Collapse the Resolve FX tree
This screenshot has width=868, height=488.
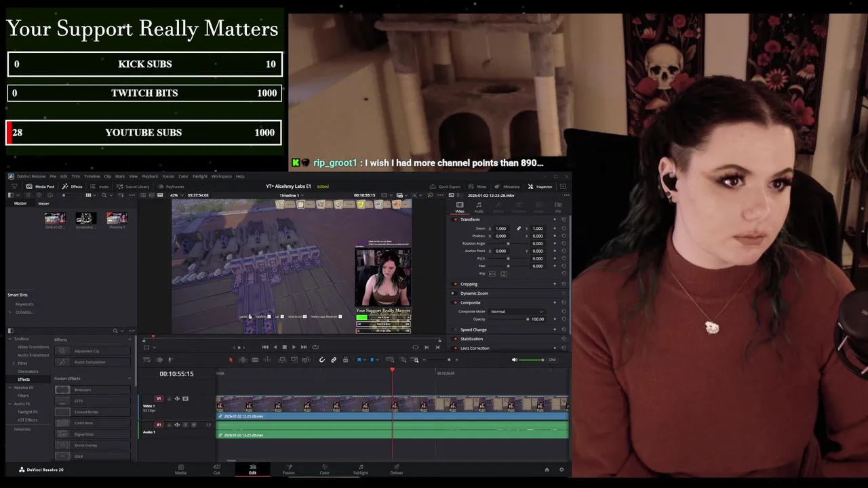coord(9,388)
